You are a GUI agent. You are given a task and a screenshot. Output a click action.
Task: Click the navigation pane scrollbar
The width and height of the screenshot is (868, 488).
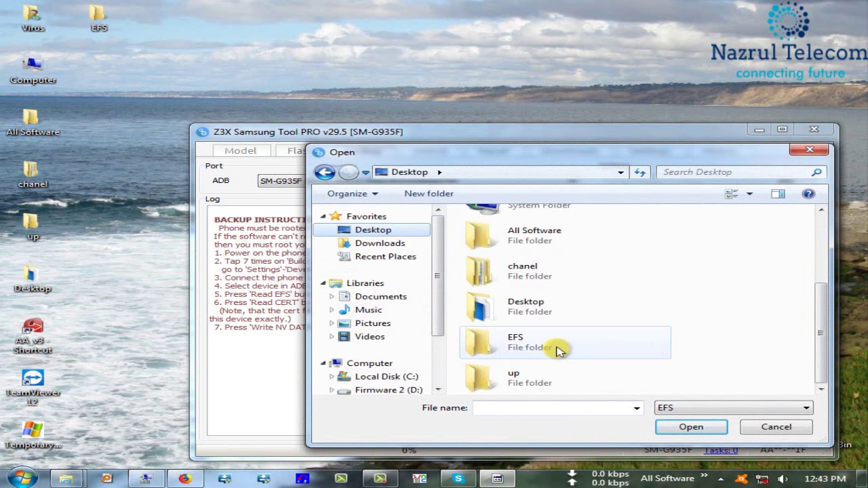[437, 276]
